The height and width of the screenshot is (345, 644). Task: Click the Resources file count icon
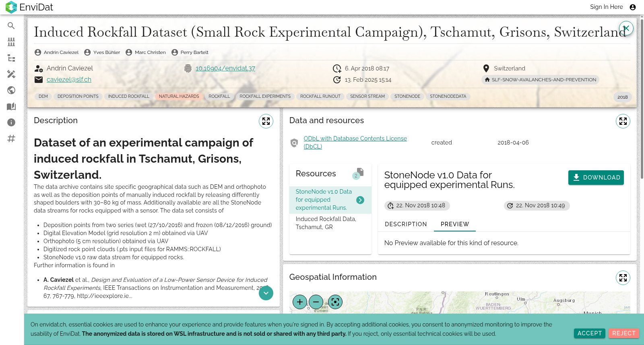pyautogui.click(x=358, y=174)
